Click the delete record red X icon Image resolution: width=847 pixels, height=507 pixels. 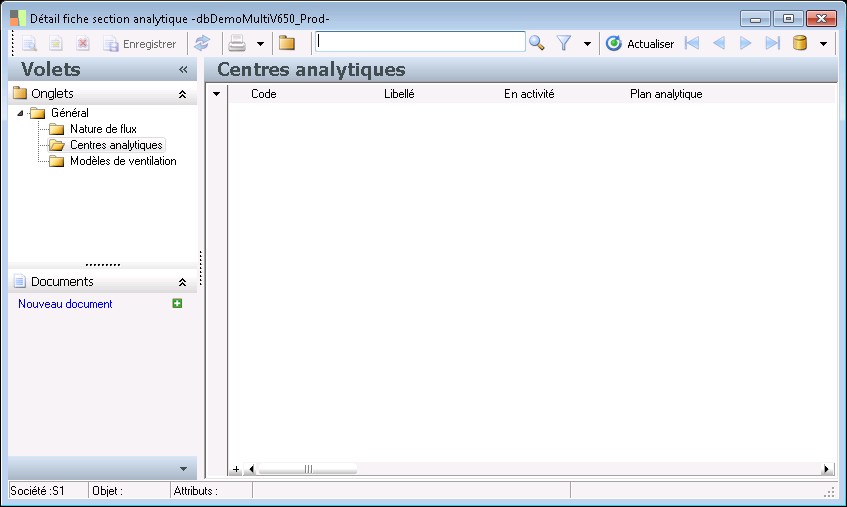83,43
